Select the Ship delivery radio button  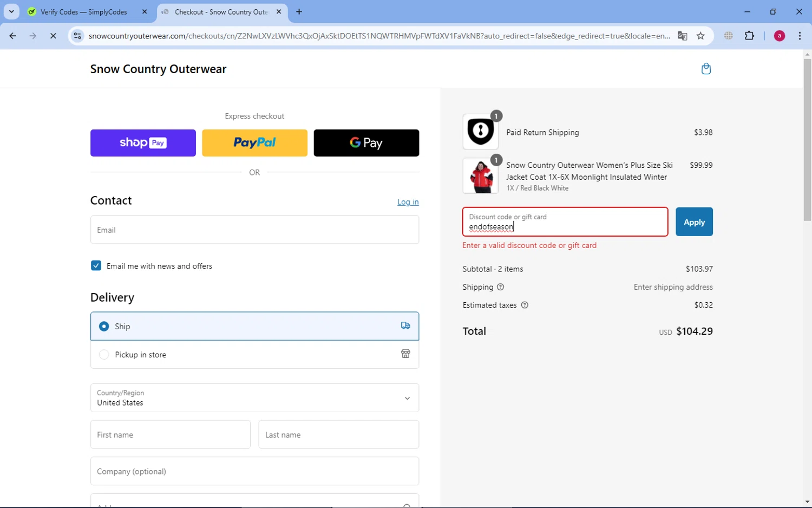click(104, 326)
